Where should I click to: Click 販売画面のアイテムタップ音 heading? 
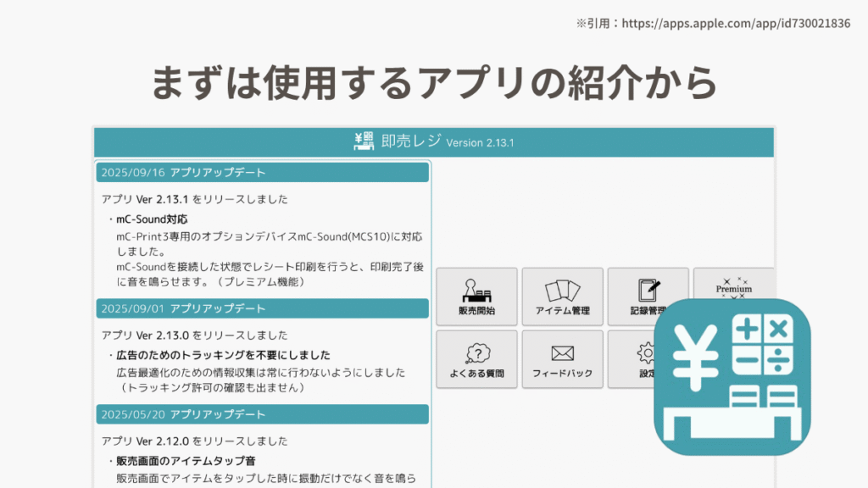pos(186,461)
